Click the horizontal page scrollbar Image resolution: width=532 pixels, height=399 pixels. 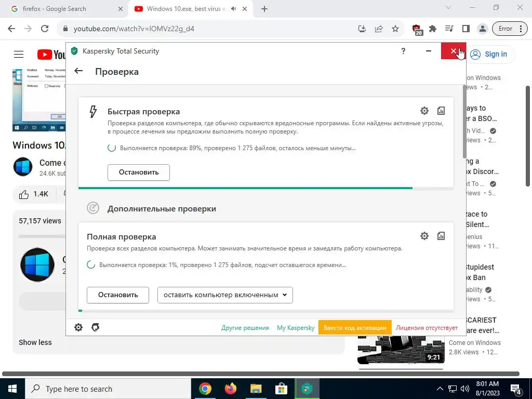point(261,374)
